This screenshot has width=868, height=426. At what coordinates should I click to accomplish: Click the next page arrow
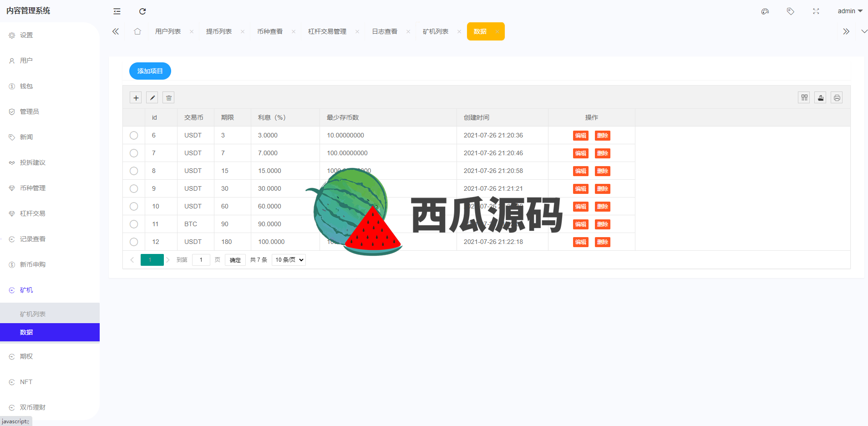pos(168,260)
